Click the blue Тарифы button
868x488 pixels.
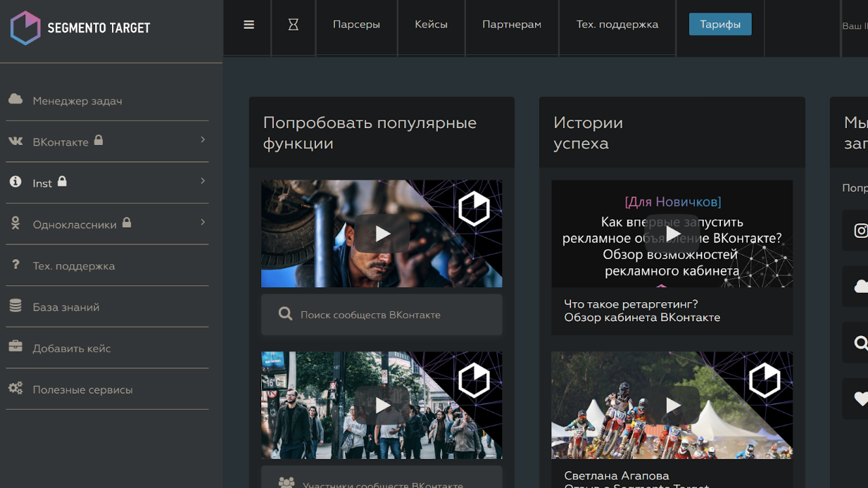tap(719, 25)
